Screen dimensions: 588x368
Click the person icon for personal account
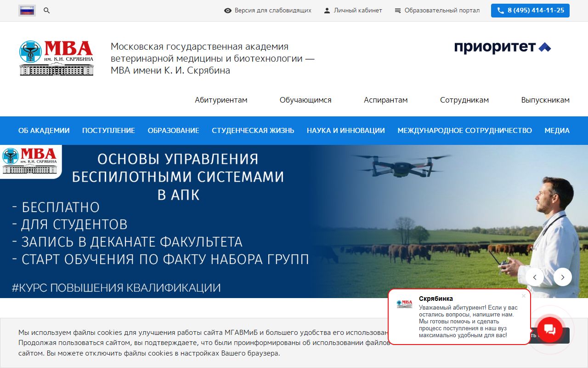pyautogui.click(x=327, y=11)
